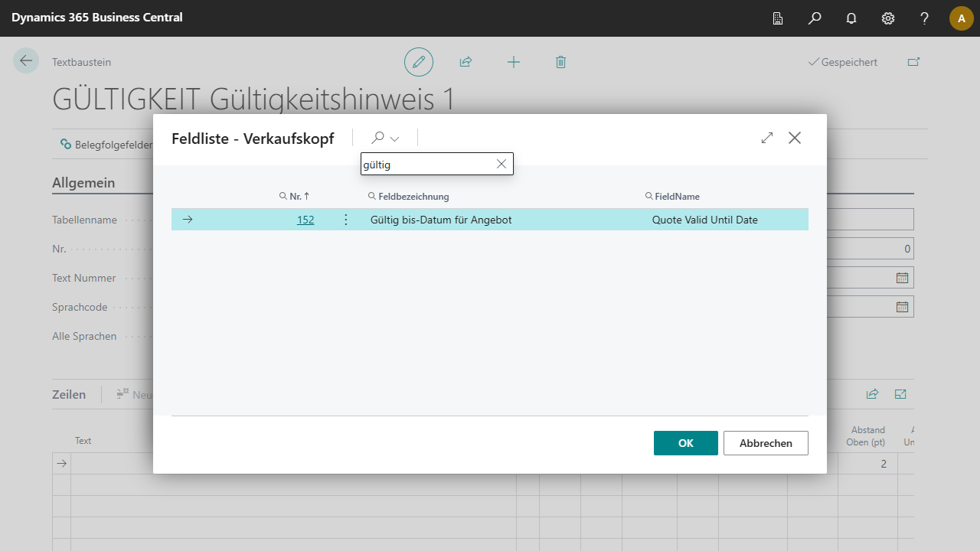
Task: Click the search magnifier icon in top bar
Action: (815, 18)
